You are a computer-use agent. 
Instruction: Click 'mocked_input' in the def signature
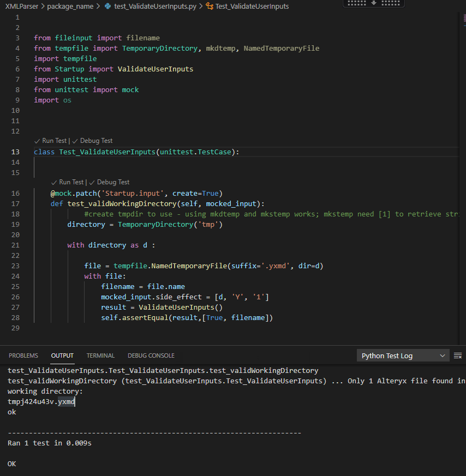[x=231, y=204]
